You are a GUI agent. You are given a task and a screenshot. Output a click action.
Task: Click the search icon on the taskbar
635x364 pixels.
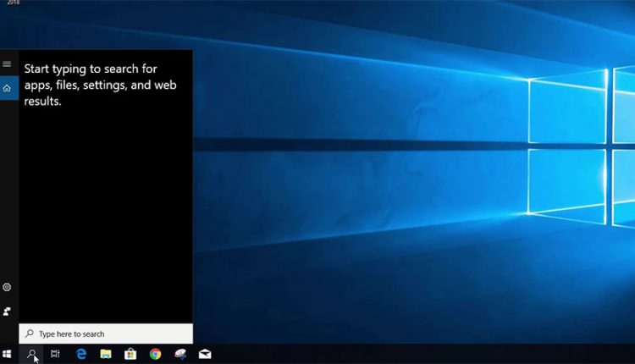(31, 355)
